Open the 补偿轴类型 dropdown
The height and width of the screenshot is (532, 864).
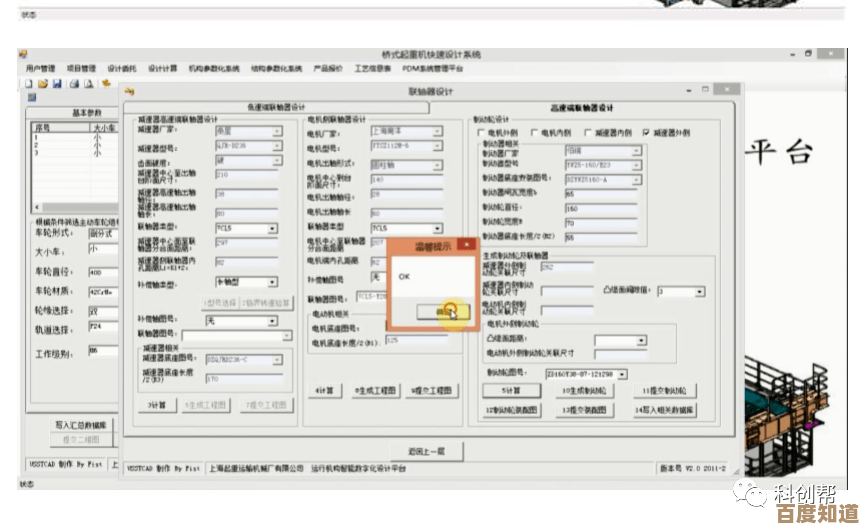point(273,283)
